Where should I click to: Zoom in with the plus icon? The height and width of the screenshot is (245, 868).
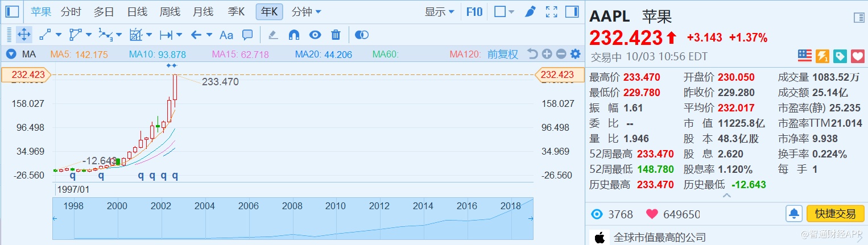coord(547,54)
